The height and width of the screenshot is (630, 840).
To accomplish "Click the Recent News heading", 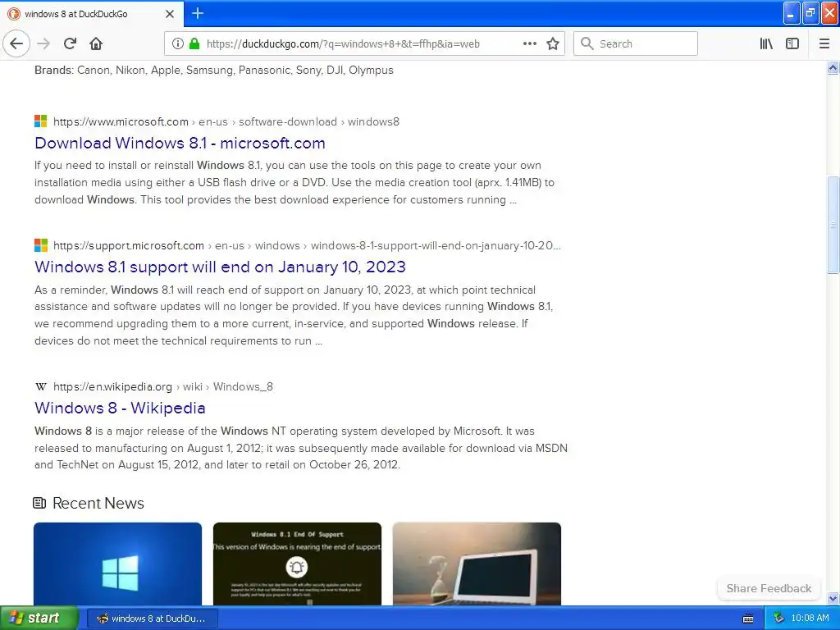I will [x=98, y=503].
